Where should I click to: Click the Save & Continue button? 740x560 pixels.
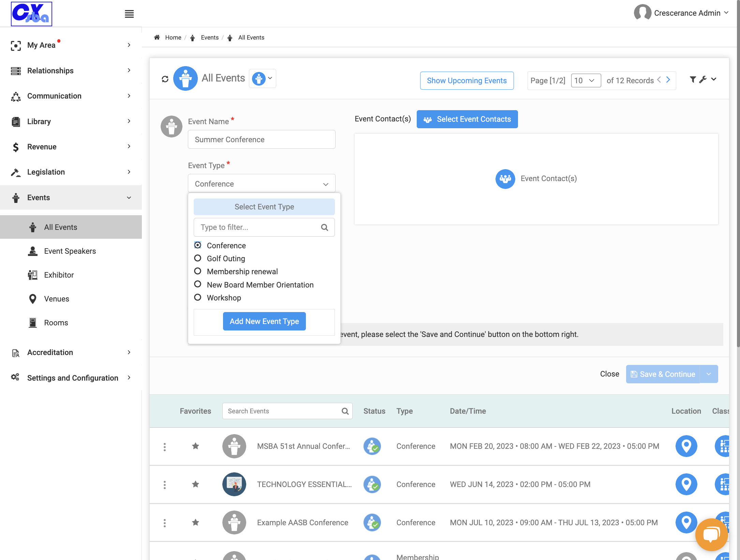(663, 374)
